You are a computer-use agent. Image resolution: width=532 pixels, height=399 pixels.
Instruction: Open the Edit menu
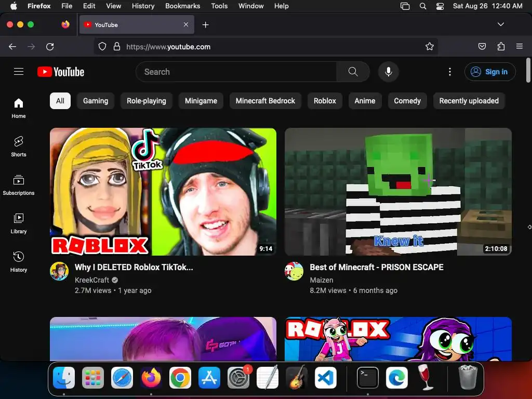click(x=89, y=6)
